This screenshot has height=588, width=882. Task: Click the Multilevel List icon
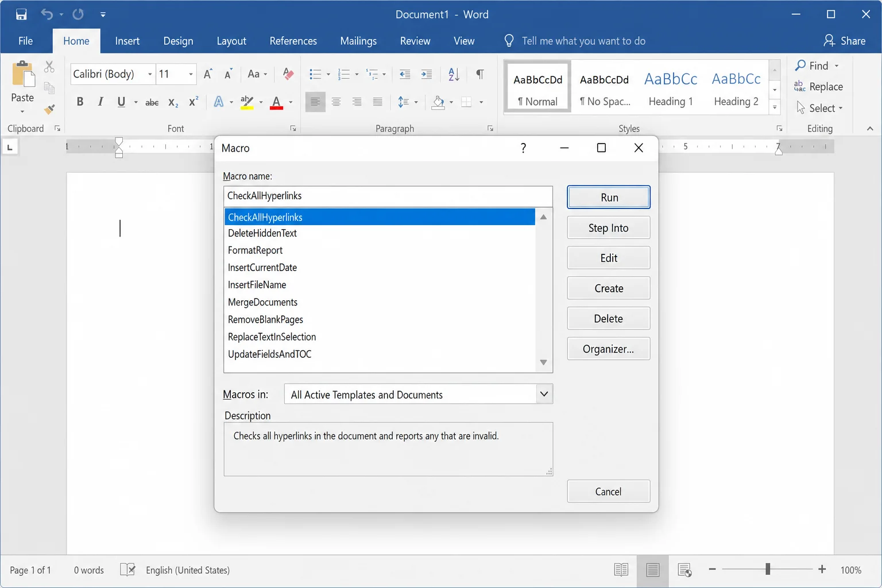point(373,74)
